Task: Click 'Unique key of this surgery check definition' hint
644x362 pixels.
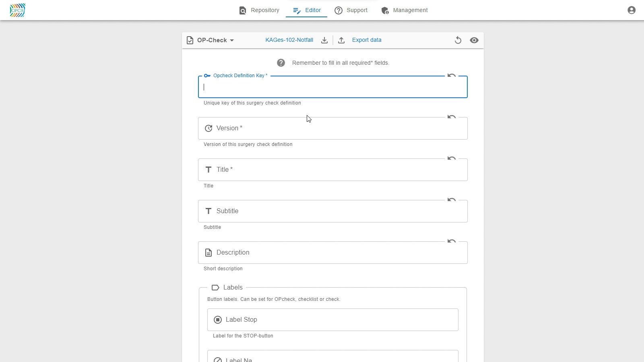Action: coord(252,103)
